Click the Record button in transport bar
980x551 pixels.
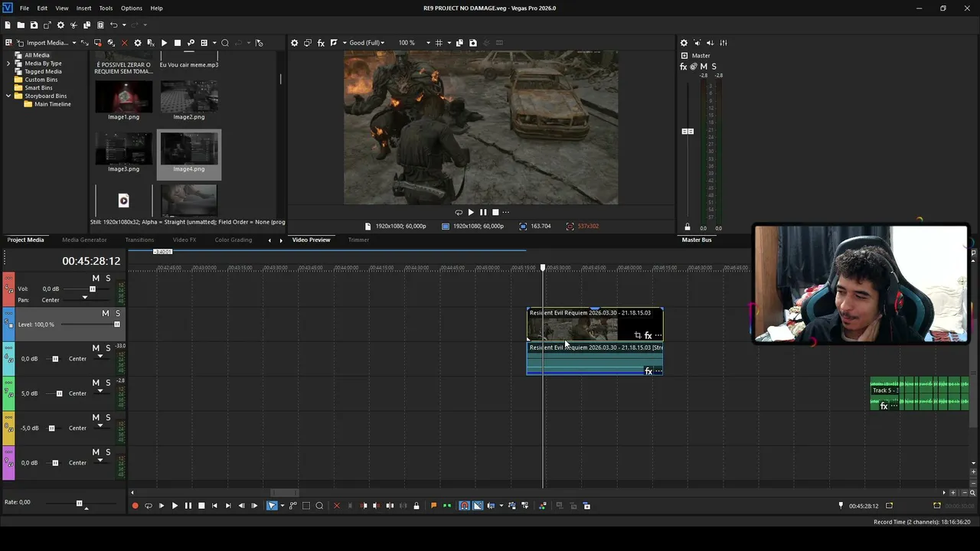click(136, 506)
